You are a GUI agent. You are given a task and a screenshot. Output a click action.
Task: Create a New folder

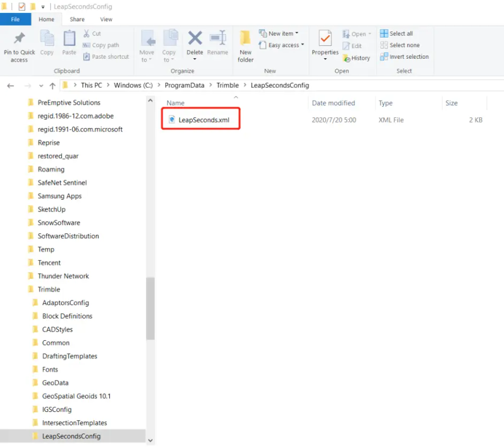click(x=246, y=46)
